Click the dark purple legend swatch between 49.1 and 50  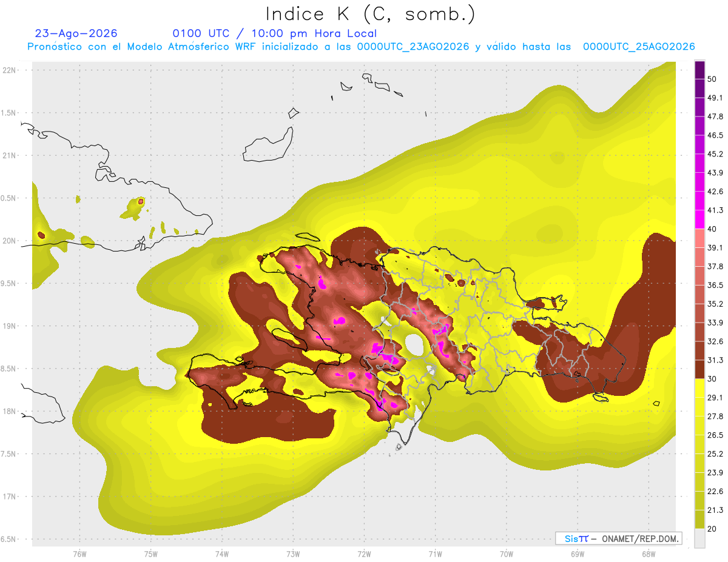(699, 88)
